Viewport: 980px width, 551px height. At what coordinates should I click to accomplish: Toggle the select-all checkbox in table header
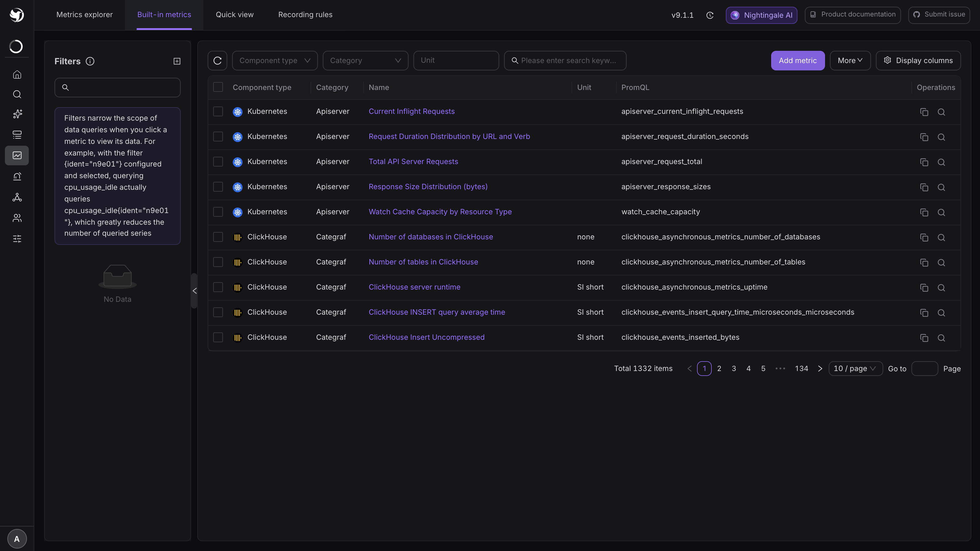tap(218, 87)
